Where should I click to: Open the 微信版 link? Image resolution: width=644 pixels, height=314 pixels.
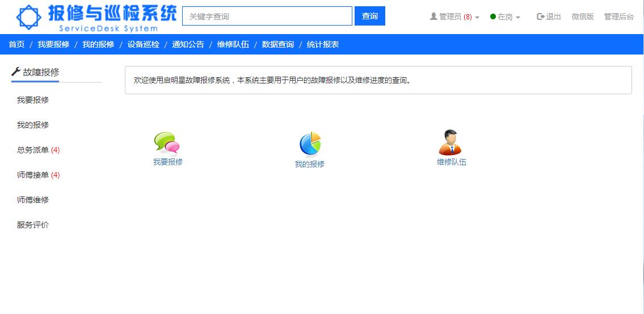(x=583, y=17)
